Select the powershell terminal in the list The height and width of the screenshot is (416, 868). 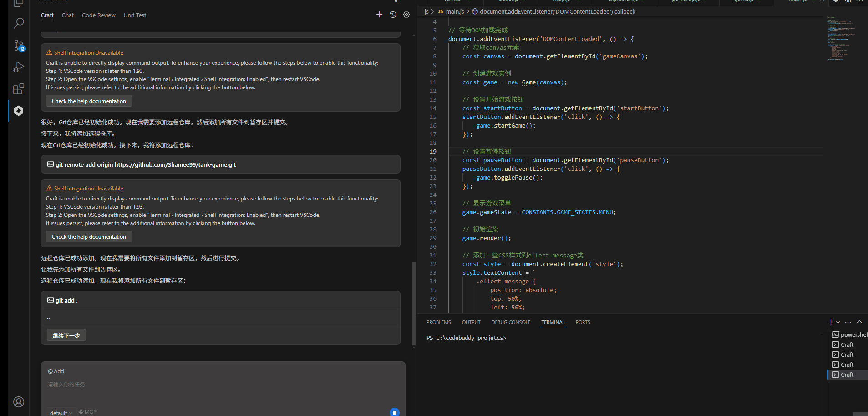pyautogui.click(x=849, y=334)
